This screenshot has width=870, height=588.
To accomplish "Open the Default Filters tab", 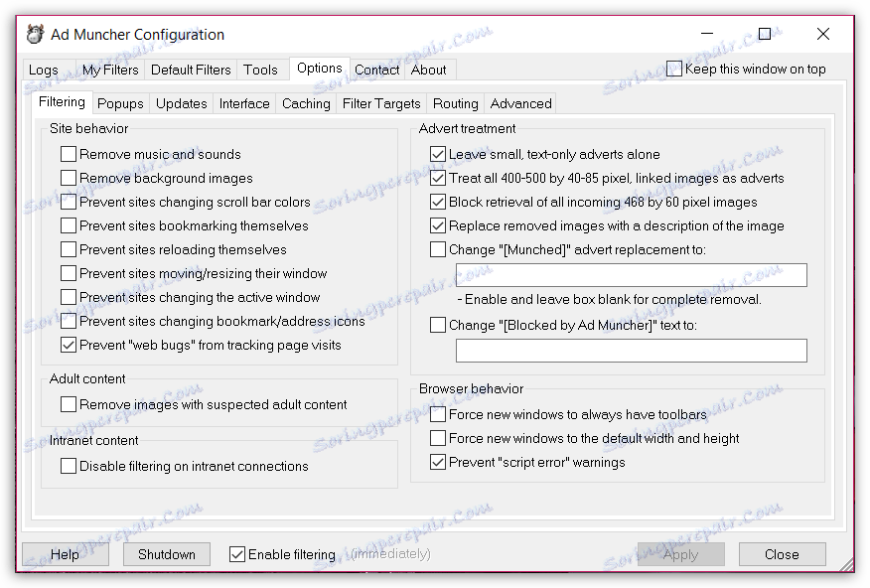I will point(191,70).
